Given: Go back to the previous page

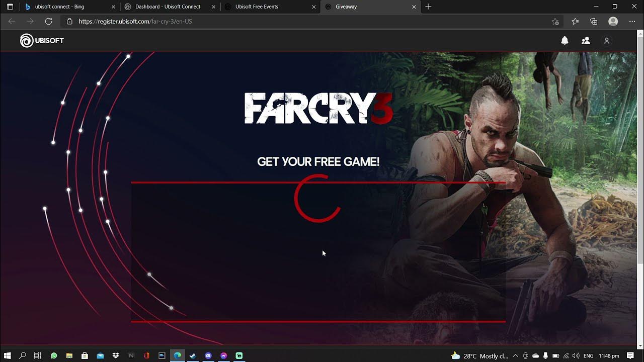Looking at the screenshot, I should (12, 21).
